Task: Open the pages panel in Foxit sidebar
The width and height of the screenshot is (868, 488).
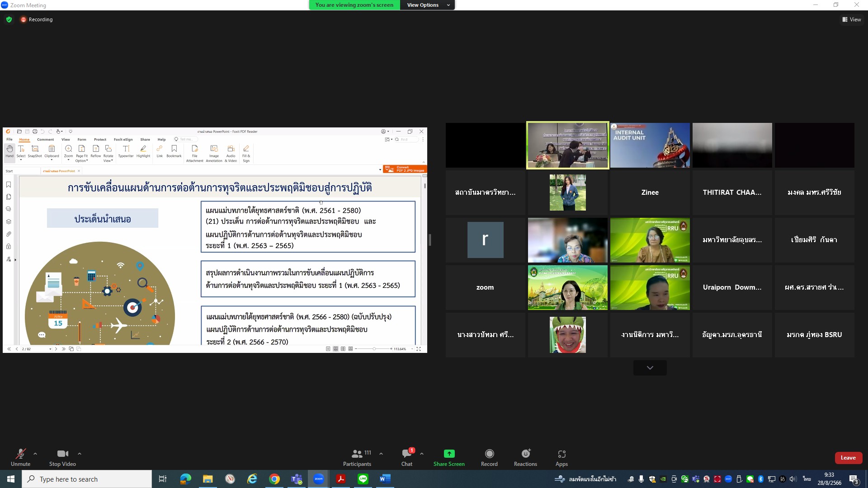Action: click(x=9, y=197)
